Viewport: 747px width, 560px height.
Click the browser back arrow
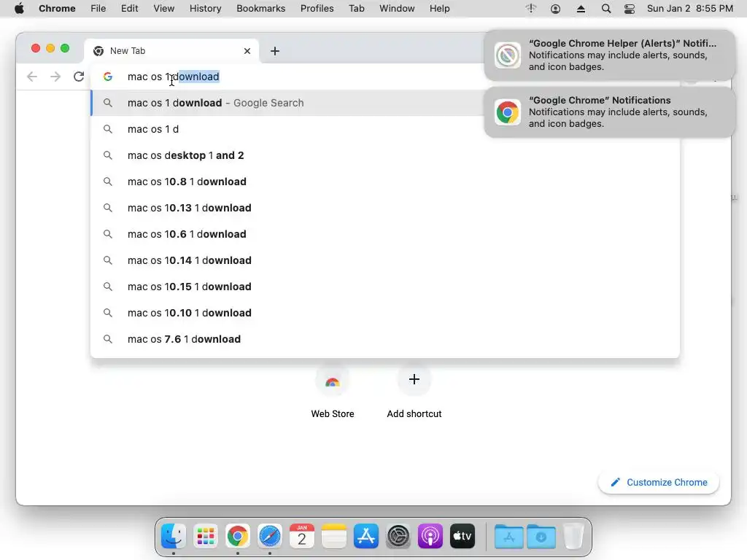pos(32,77)
